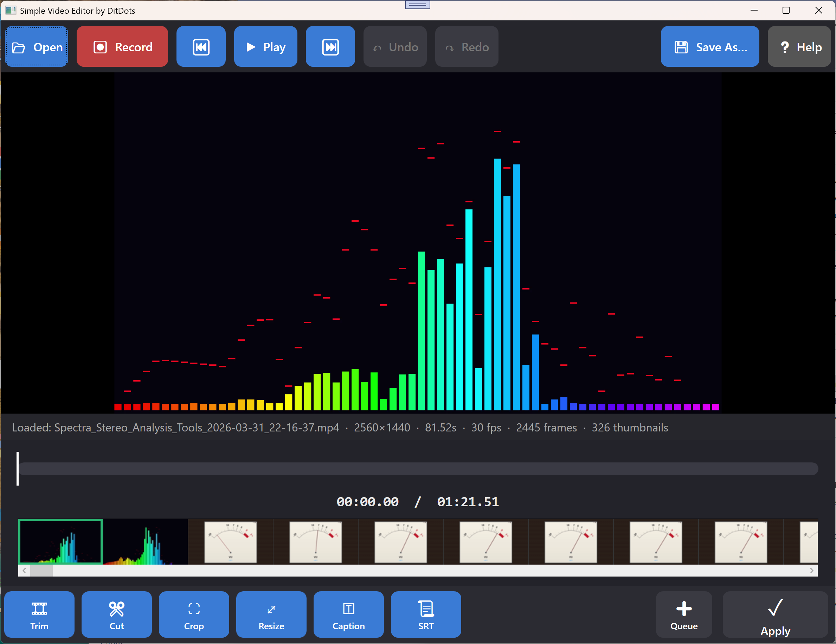Click the timeline seek bar track

coord(418,469)
